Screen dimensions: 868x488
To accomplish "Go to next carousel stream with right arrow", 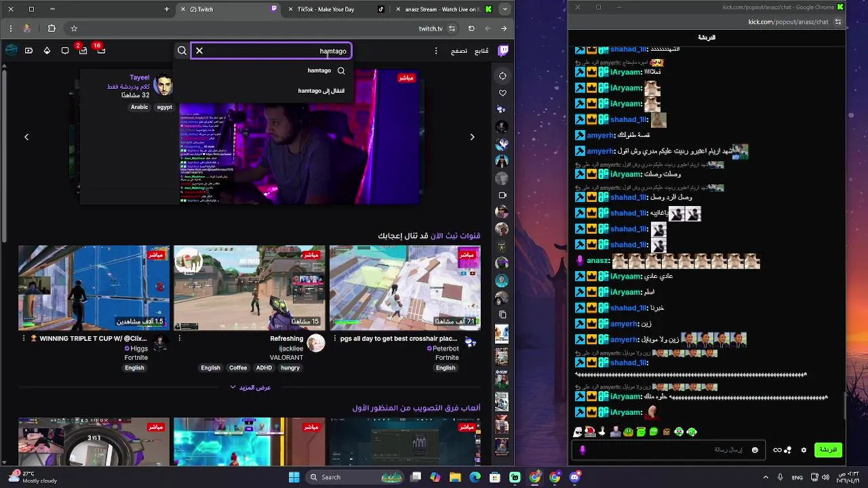I will coord(473,137).
